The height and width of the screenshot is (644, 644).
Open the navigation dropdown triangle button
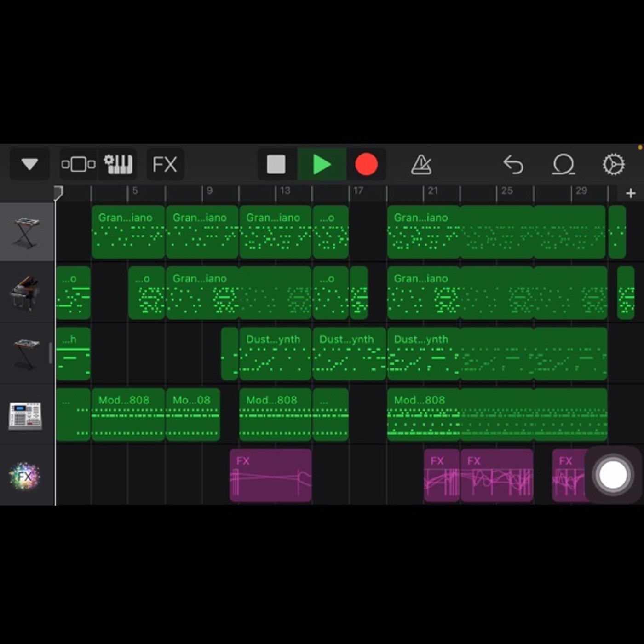29,164
